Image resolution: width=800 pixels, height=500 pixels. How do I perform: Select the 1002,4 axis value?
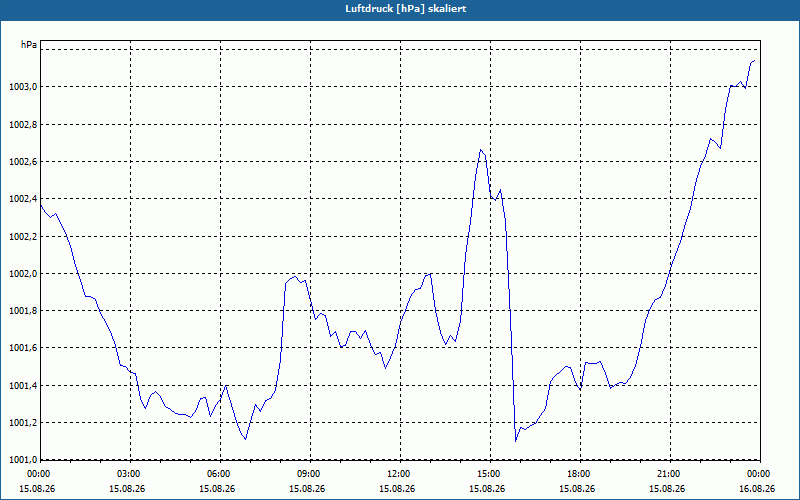point(23,199)
